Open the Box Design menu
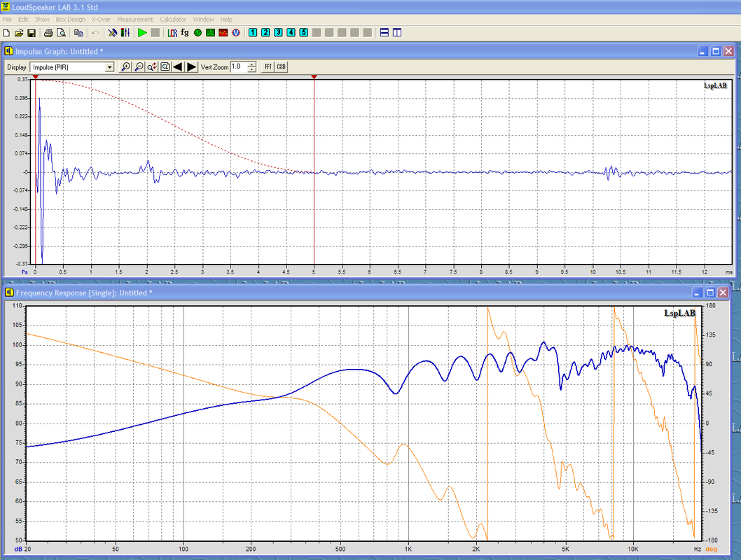This screenshot has height=560, width=741. 71,20
